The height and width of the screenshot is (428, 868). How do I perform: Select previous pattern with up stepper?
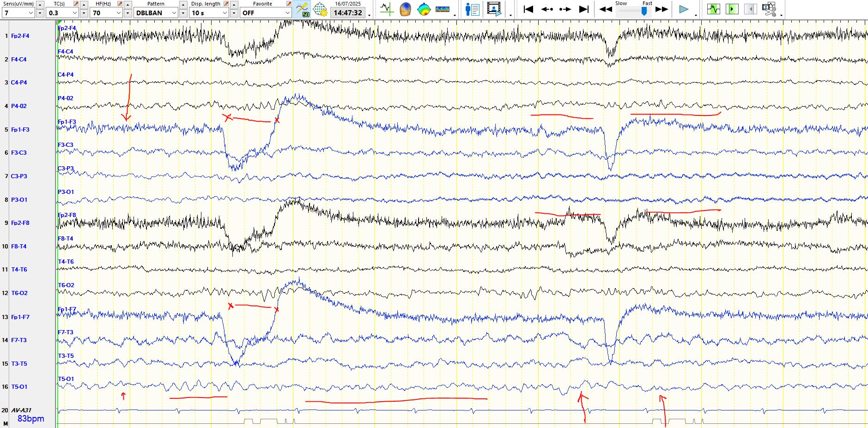(183, 5)
